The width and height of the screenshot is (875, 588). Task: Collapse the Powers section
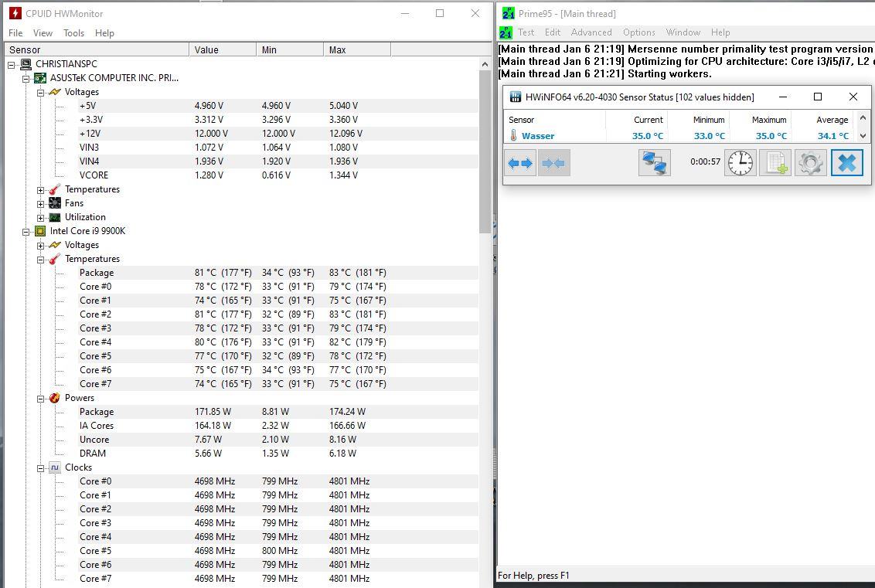click(40, 399)
